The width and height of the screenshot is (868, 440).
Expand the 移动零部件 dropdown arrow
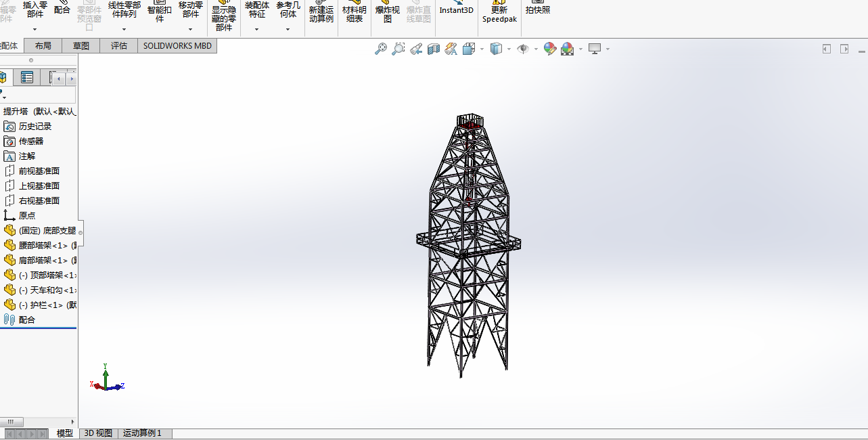pos(190,29)
